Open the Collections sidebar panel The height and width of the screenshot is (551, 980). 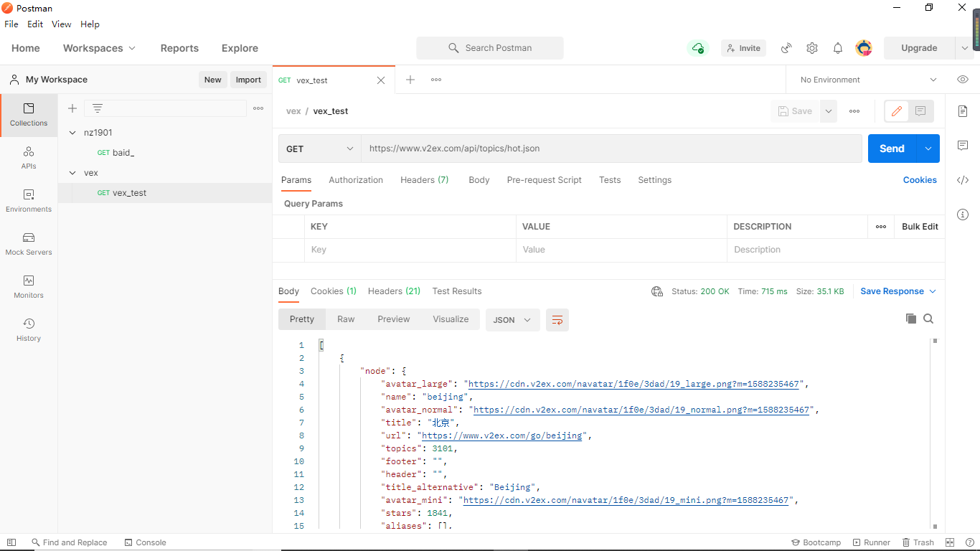[29, 115]
